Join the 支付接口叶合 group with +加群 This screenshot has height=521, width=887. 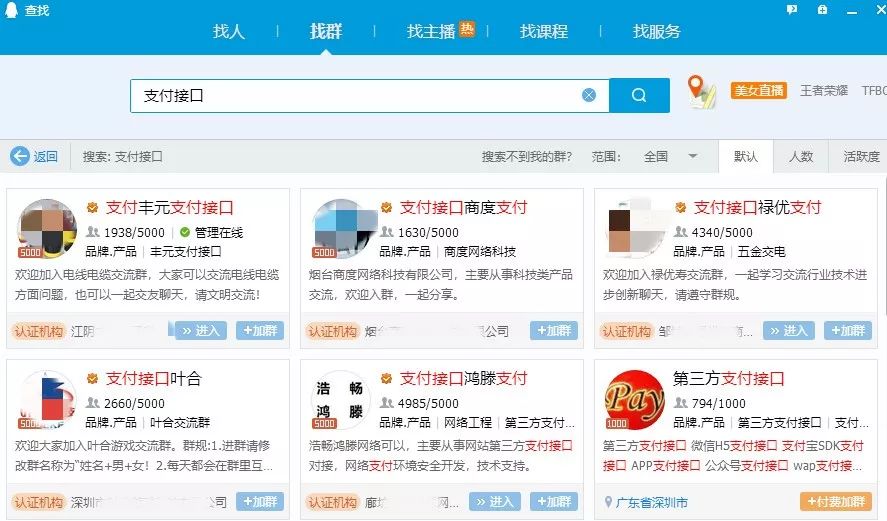click(260, 501)
